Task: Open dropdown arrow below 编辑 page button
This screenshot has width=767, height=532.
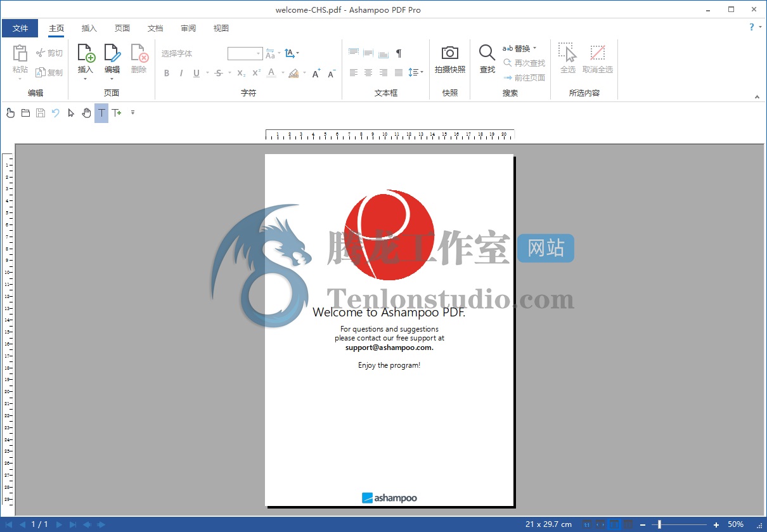Action: click(112, 79)
